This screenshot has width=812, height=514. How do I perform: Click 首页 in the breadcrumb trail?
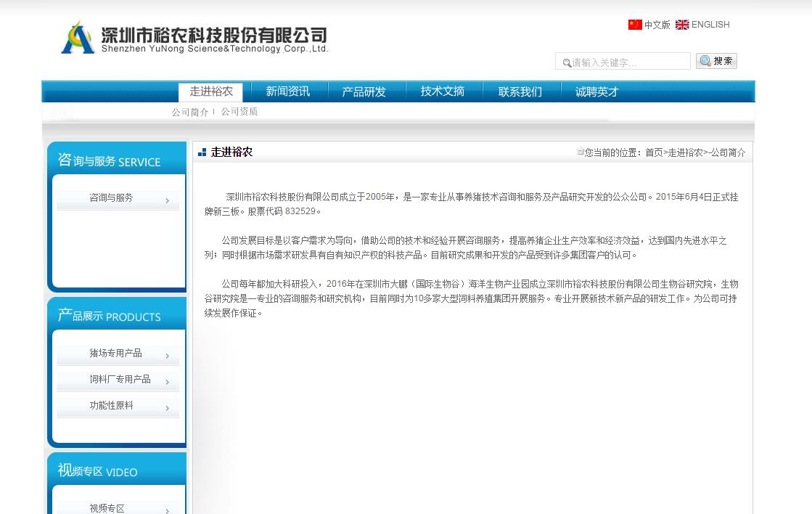tap(654, 152)
